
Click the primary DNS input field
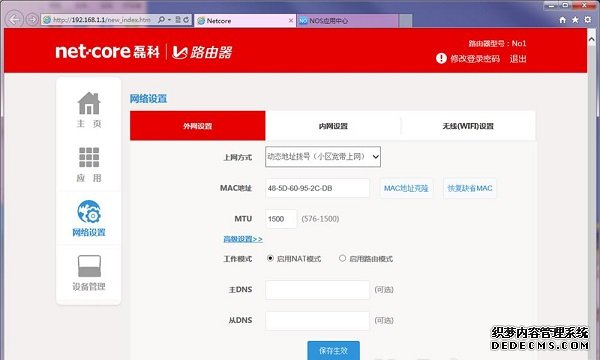(318, 290)
